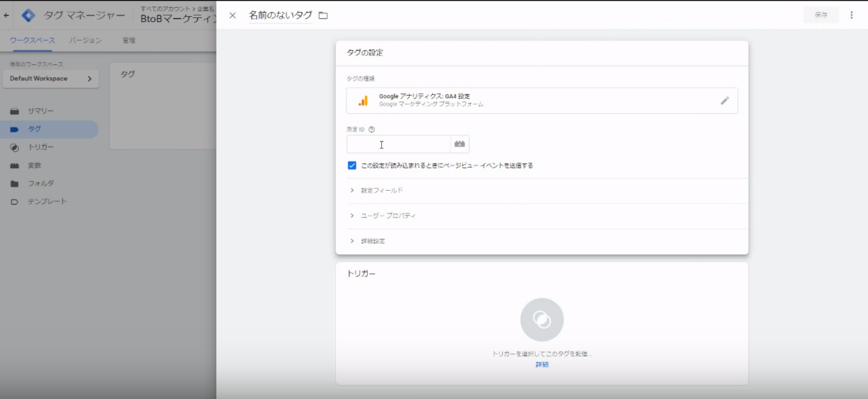Open the variable picker brick icon
Viewport: 868px width, 399px height.
(x=460, y=144)
